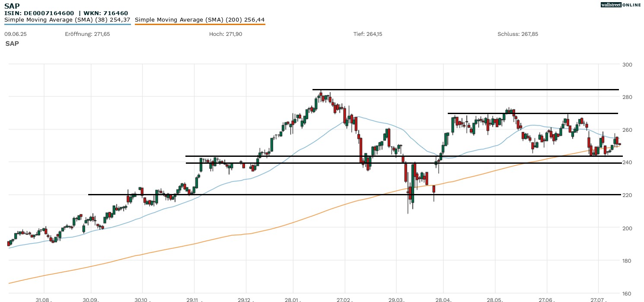Click the blue SMA 38 legend underline
Screen dimensions: 644x302
pos(67,25)
